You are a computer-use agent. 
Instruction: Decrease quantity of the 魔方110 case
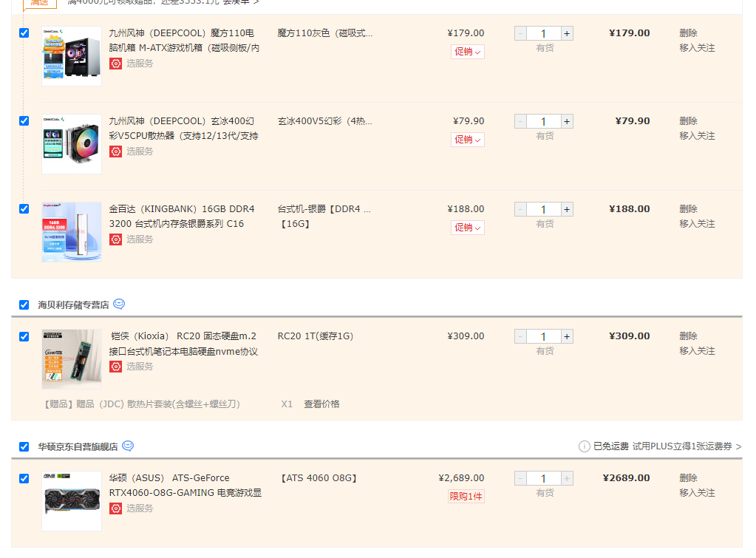521,33
